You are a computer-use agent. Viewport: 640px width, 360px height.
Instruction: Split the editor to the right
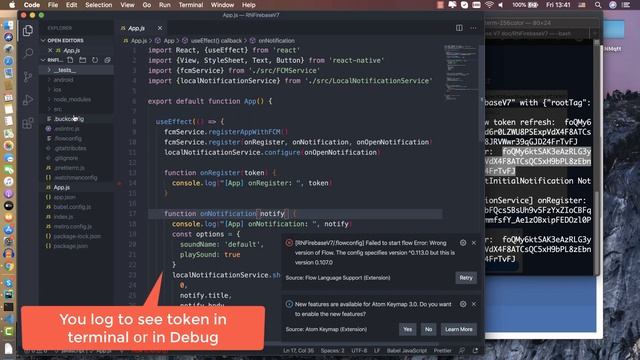[459, 28]
